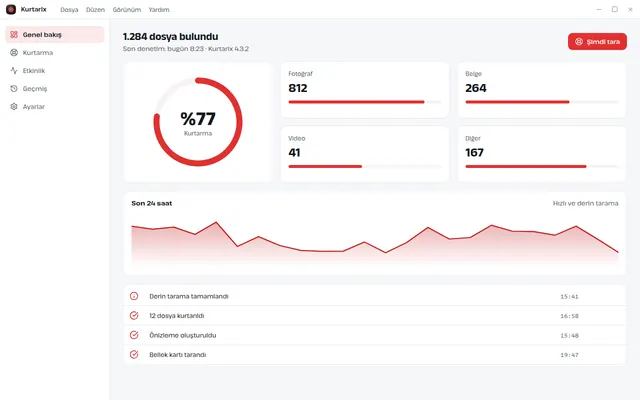
Task: Click the Son 24 saat area chart
Action: pos(375,243)
